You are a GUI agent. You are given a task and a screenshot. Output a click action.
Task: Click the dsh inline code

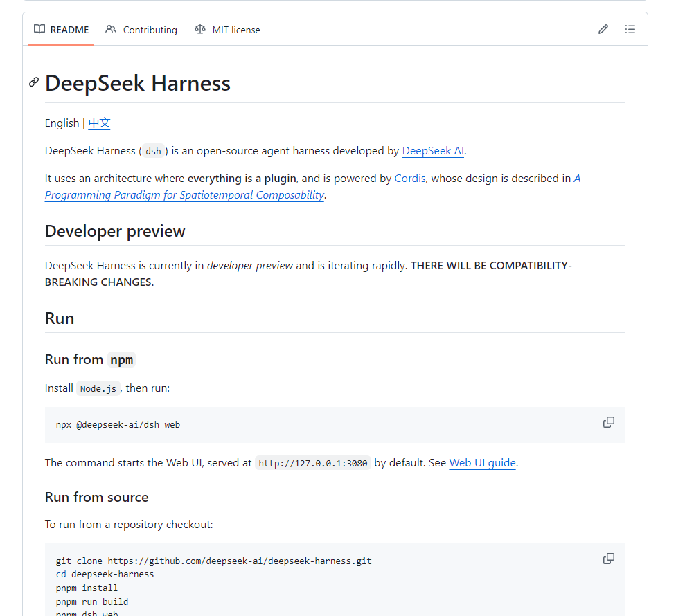154,151
